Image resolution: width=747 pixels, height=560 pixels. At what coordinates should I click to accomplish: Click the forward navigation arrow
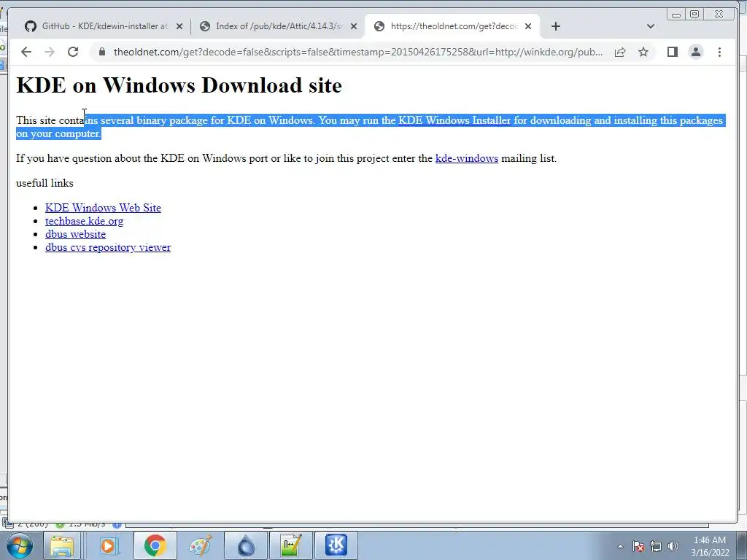tap(50, 52)
